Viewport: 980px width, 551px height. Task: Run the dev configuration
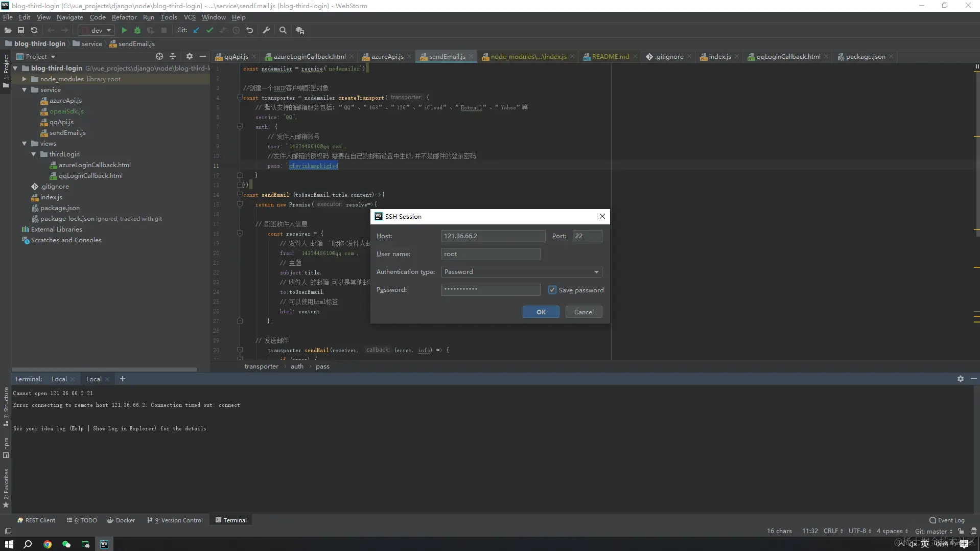click(x=124, y=30)
